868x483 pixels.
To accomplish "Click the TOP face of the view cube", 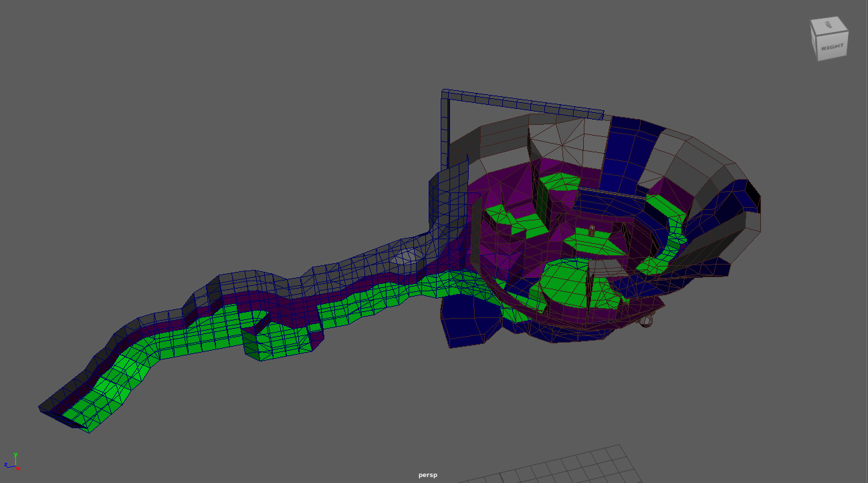I will tap(827, 24).
